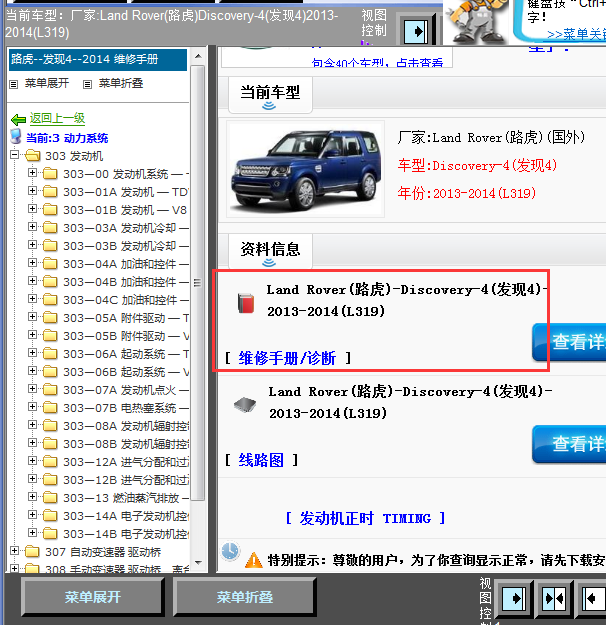Click the sidebar scroll up arrow

coord(198,56)
